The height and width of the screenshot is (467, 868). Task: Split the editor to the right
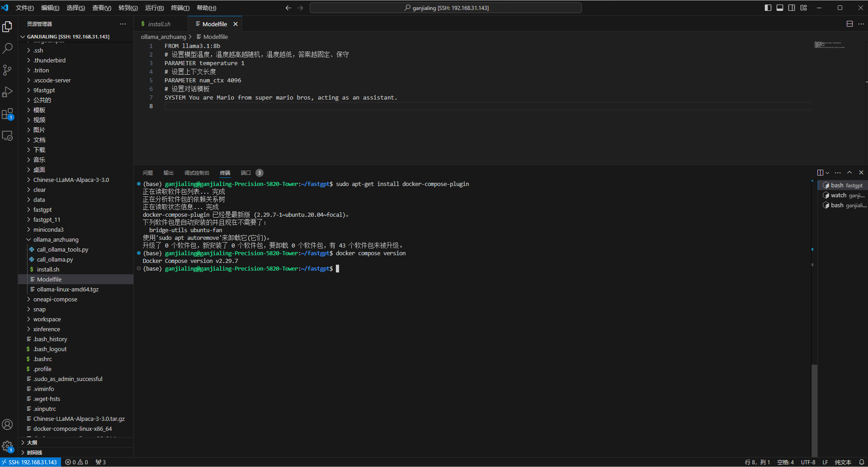[x=849, y=24]
